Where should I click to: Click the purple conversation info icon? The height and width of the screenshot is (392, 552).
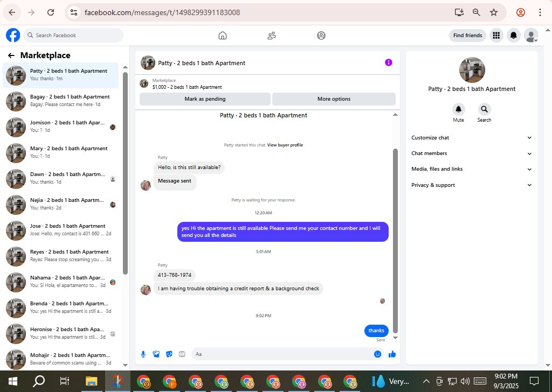click(x=388, y=62)
